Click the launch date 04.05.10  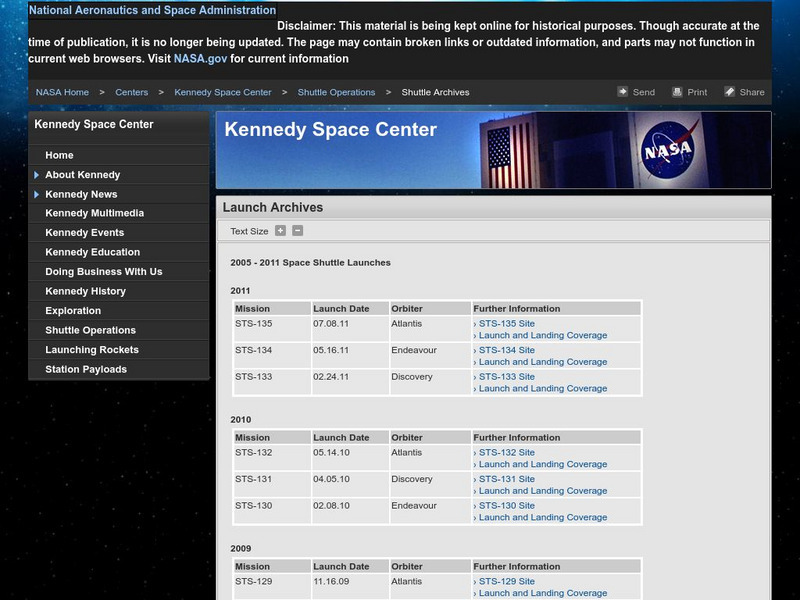331,479
